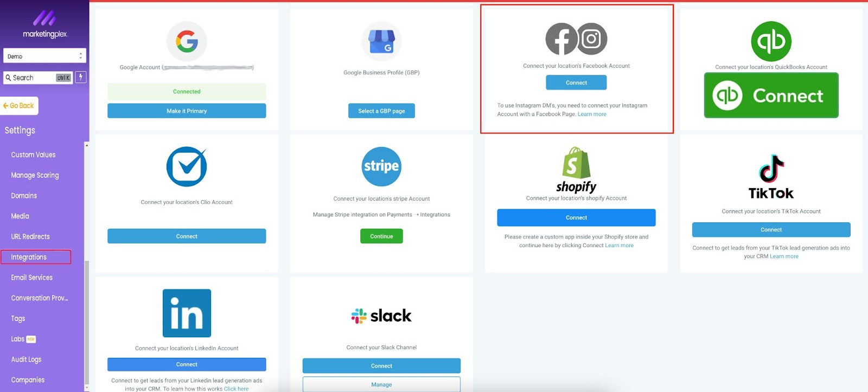Click the LinkedIn logo icon
The image size is (868, 392).
pyautogui.click(x=187, y=313)
